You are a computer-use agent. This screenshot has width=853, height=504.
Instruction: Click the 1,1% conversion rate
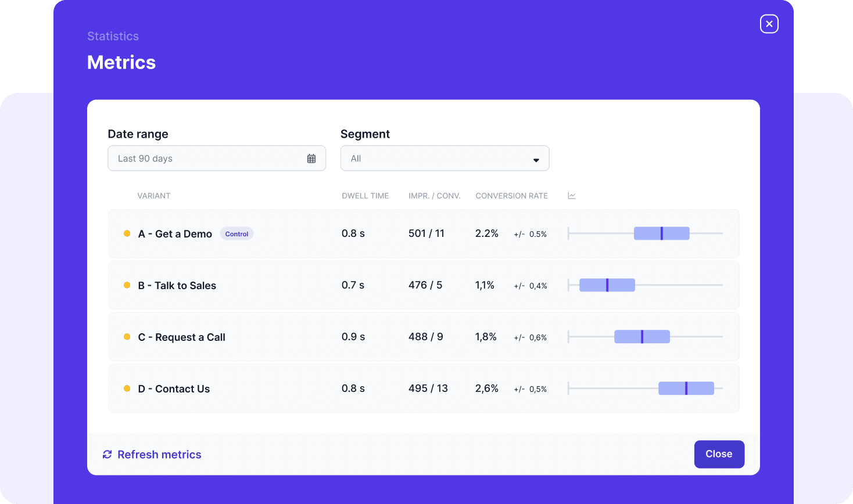(x=485, y=285)
